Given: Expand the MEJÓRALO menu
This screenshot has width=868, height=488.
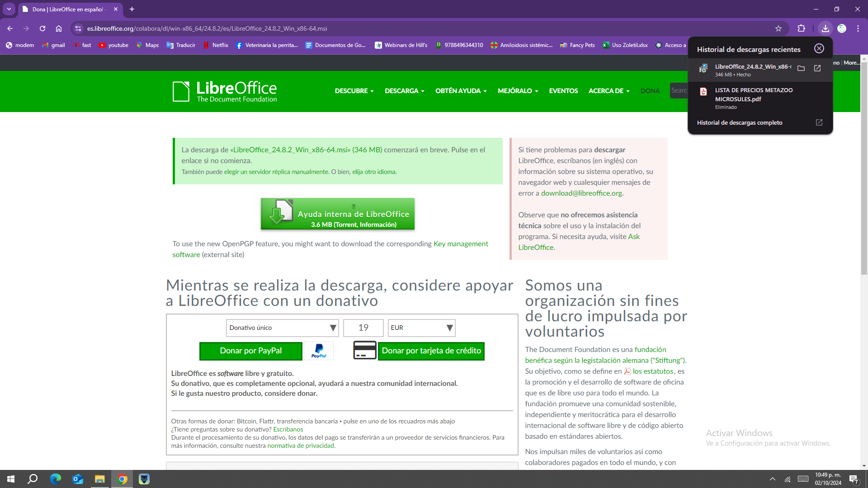Looking at the screenshot, I should 518,91.
